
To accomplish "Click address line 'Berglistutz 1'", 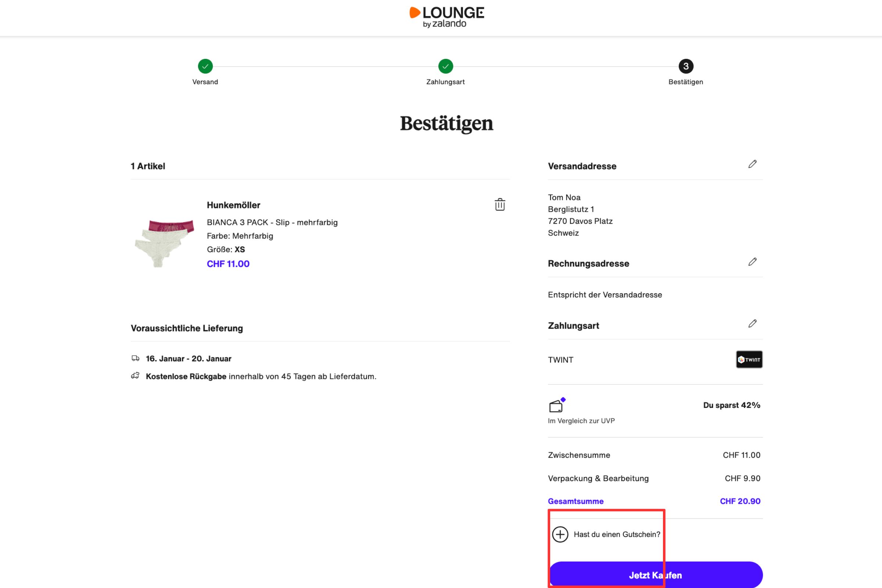I will pyautogui.click(x=571, y=209).
